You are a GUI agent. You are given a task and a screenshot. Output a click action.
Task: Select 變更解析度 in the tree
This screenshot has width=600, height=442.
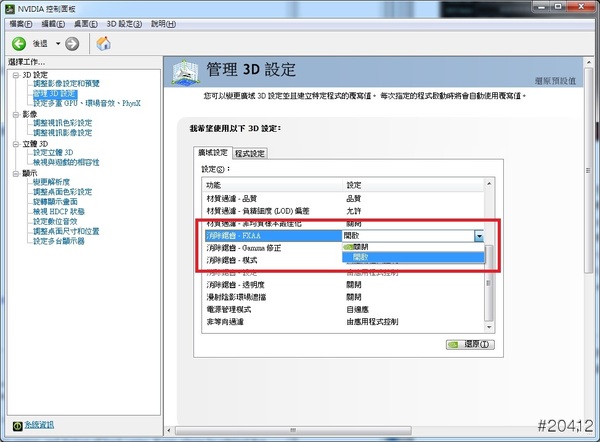(51, 182)
